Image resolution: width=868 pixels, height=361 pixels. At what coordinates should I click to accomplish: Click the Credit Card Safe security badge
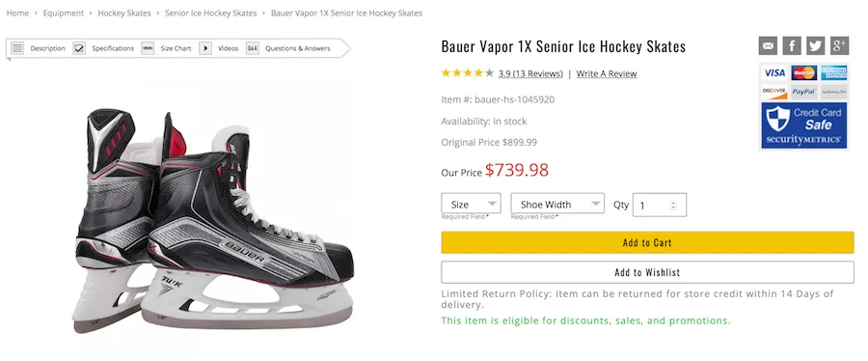pos(803,125)
